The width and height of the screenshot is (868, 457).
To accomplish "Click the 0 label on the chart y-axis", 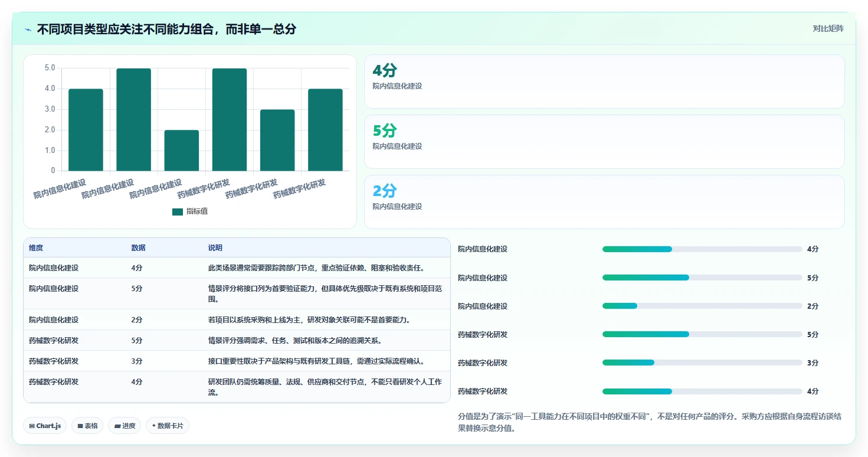I will point(53,171).
